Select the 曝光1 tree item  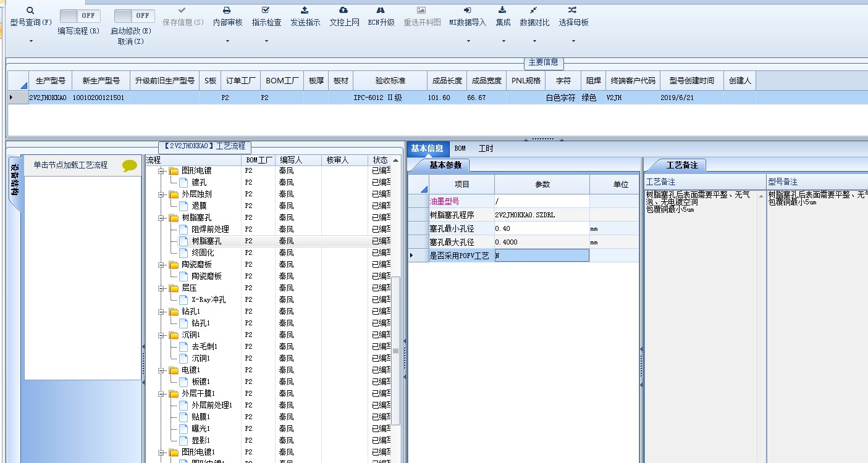tap(201, 428)
